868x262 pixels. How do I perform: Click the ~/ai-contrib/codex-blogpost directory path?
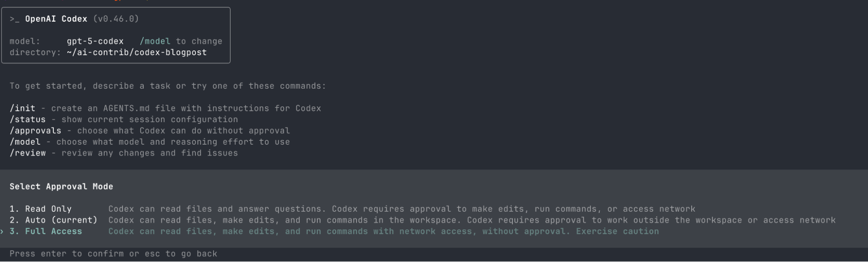click(137, 53)
